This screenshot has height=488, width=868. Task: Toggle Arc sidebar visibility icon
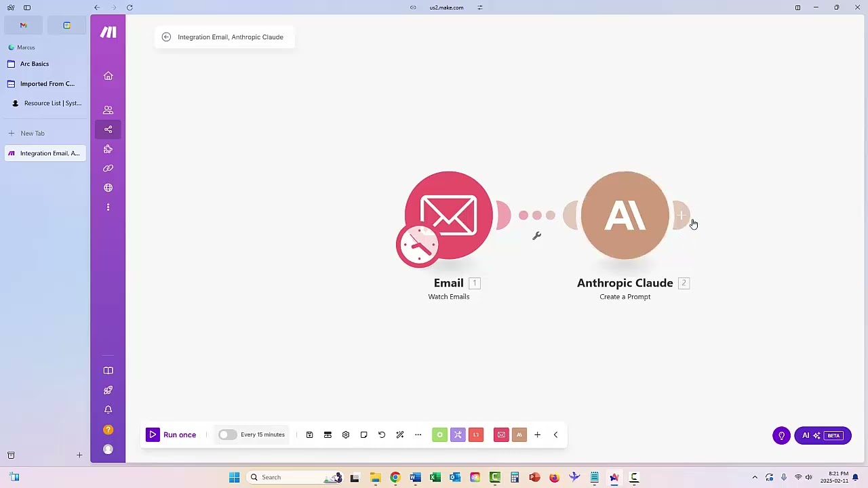tap(27, 7)
